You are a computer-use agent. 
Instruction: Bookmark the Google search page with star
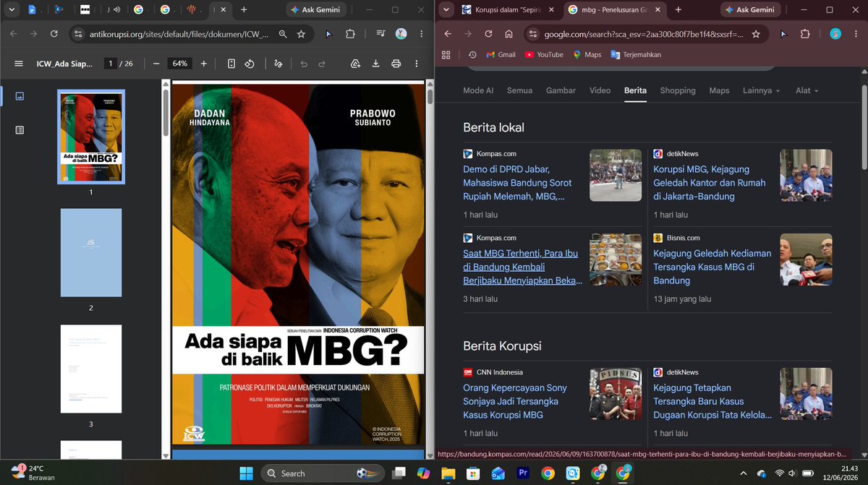click(756, 34)
